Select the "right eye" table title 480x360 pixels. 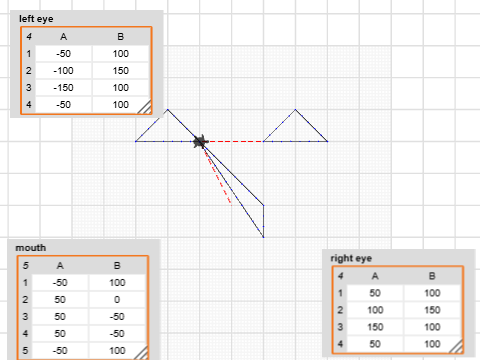(x=351, y=258)
